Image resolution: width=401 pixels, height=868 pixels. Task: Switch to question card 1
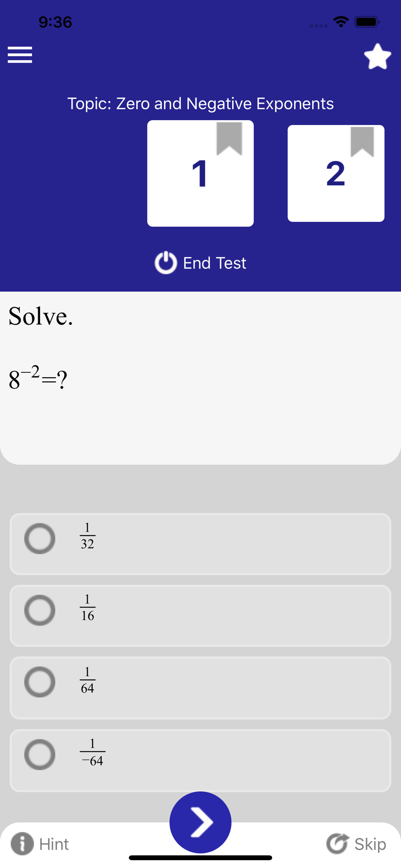click(x=200, y=173)
